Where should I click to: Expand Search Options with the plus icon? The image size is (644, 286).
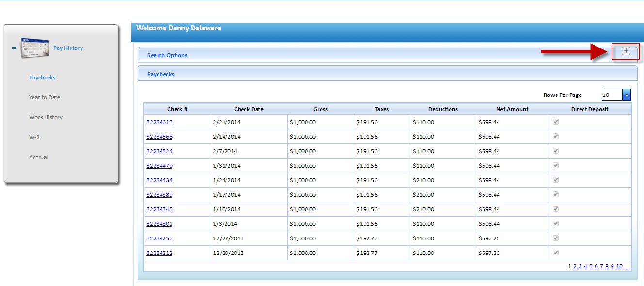[x=626, y=51]
